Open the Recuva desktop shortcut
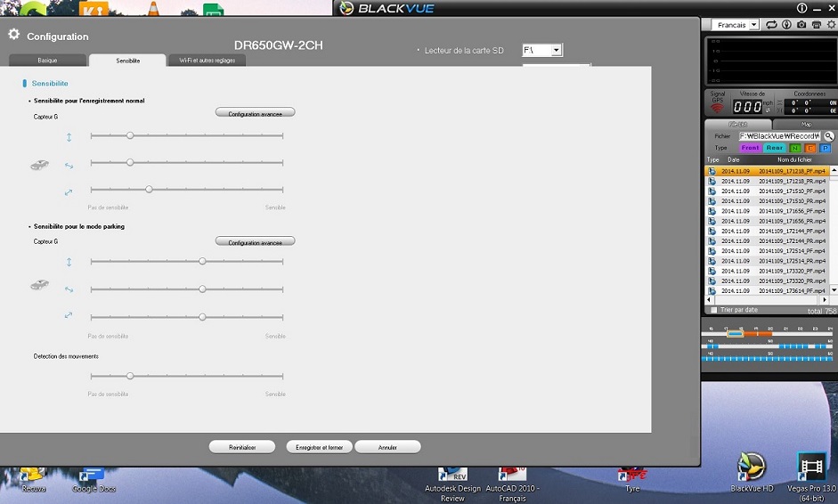The image size is (838, 504). tap(33, 481)
